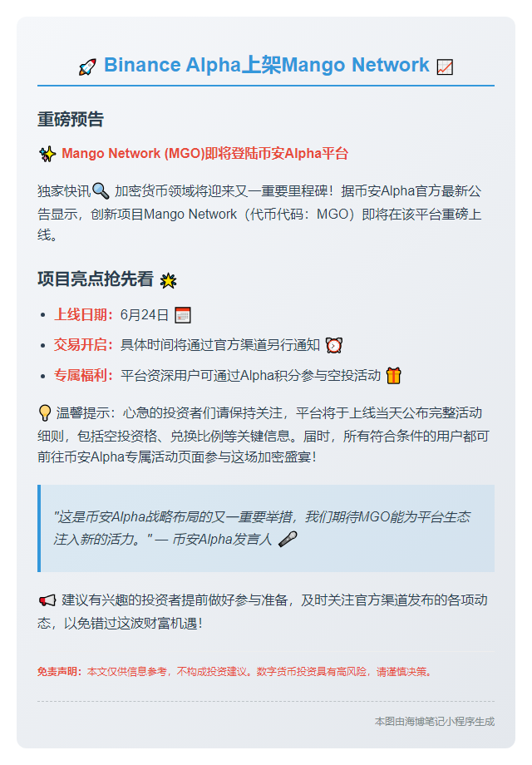Click the light bulb icon before 温馨提示
The width and height of the screenshot is (532, 765).
[45, 413]
